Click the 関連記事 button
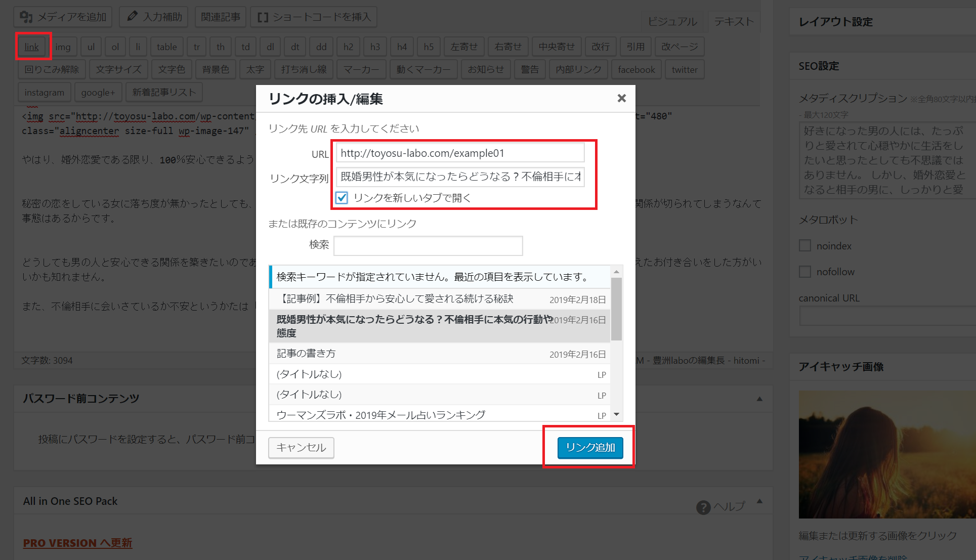The width and height of the screenshot is (976, 560). coord(221,17)
